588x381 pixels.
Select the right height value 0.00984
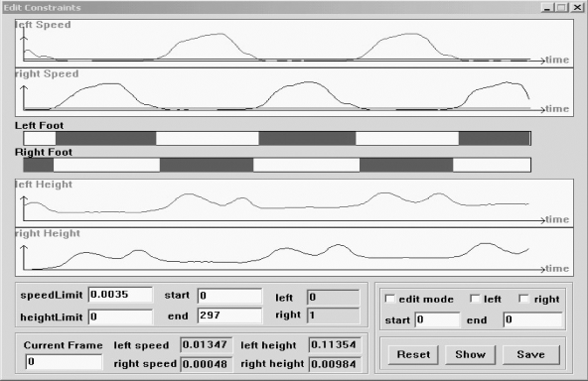click(335, 364)
